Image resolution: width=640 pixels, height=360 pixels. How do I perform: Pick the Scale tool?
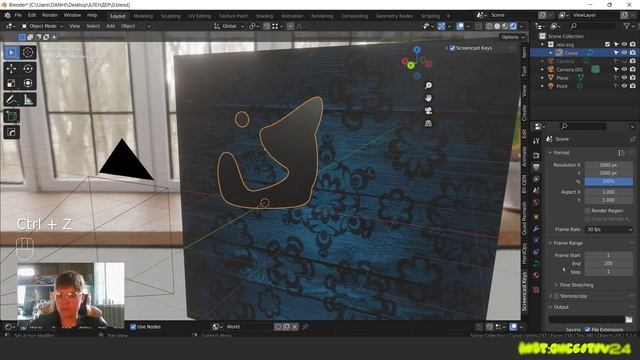point(11,83)
